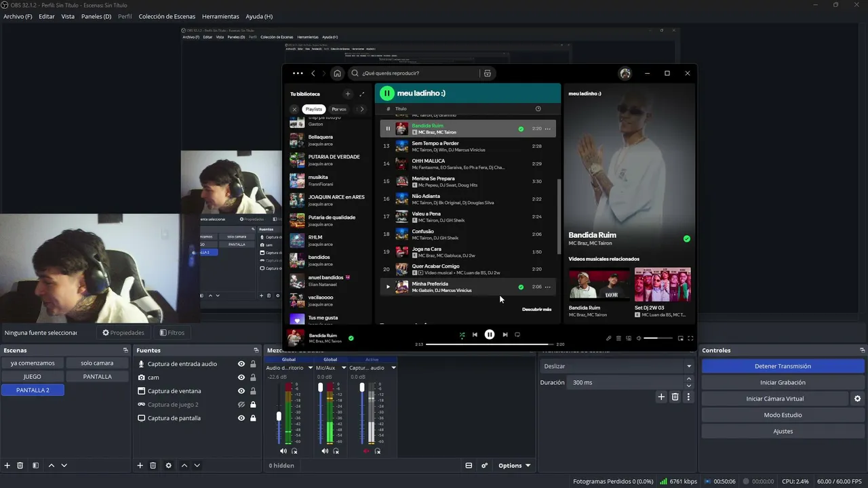Move source down in Fuentes list

[x=197, y=466]
